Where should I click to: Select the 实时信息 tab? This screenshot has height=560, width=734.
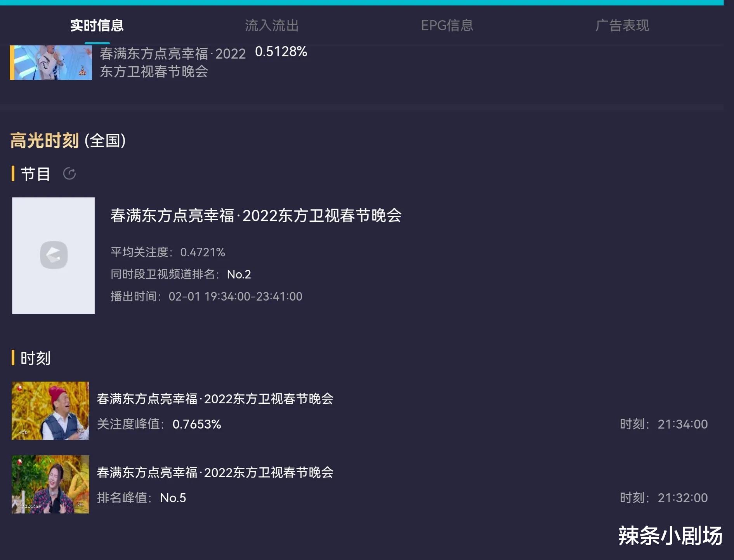(96, 26)
